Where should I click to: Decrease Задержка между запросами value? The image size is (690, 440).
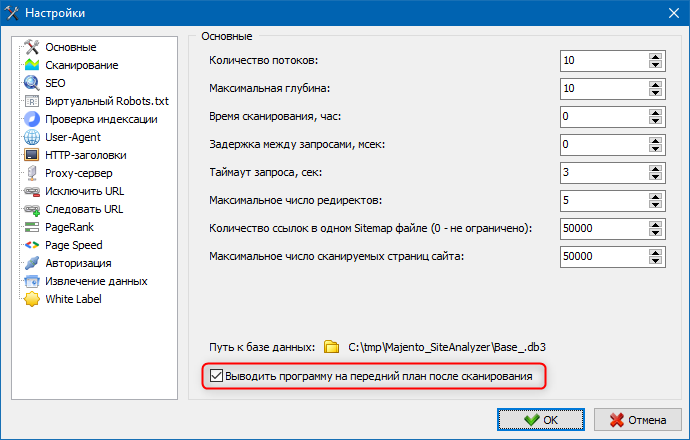coord(655,149)
